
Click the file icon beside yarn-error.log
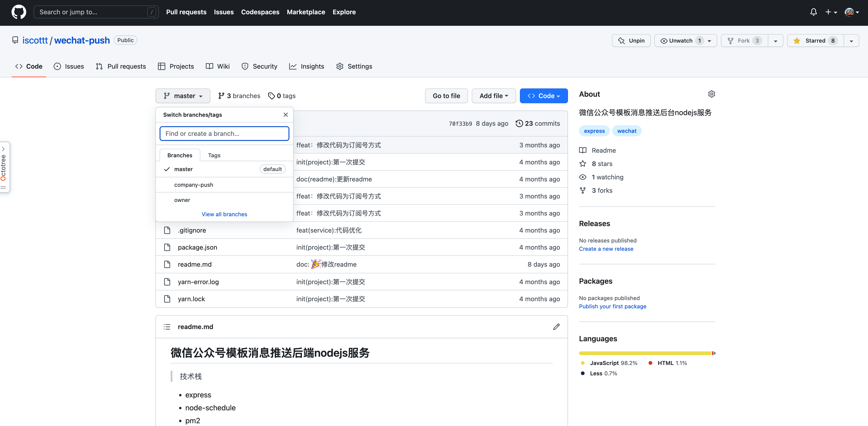point(167,282)
